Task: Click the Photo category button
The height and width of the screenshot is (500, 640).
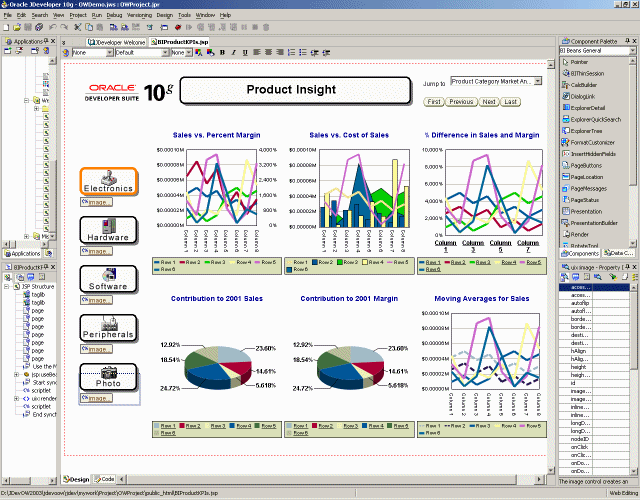Action: tap(109, 377)
